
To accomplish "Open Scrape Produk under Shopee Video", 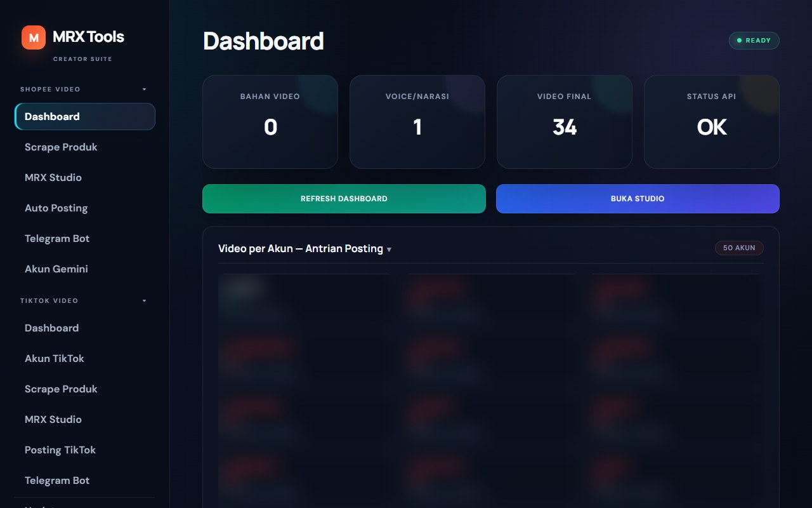I will click(x=85, y=147).
